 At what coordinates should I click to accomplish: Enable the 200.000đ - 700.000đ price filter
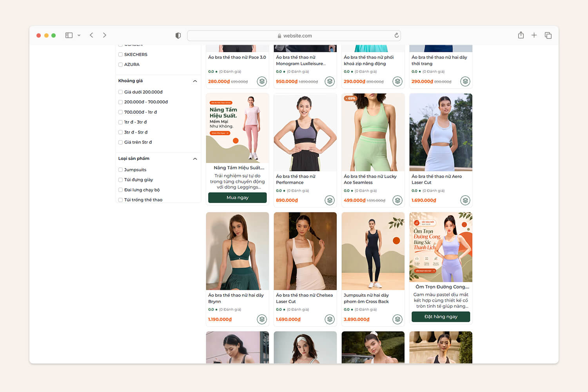click(x=120, y=102)
